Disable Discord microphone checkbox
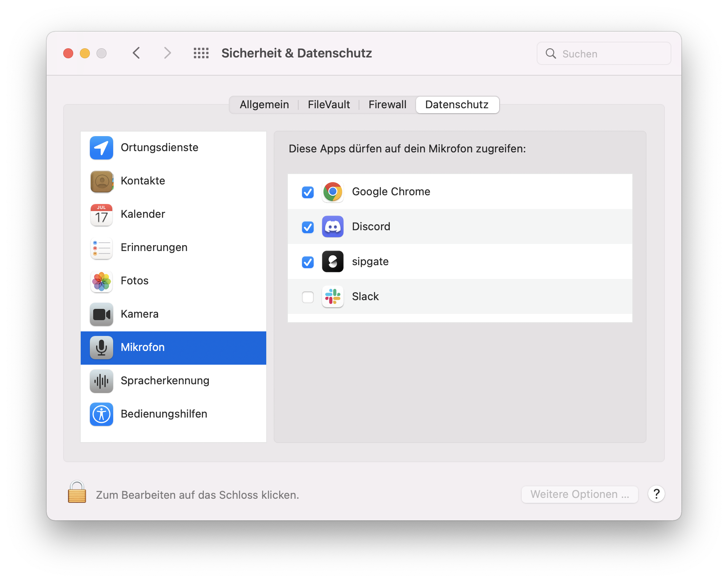The height and width of the screenshot is (582, 728). [308, 227]
